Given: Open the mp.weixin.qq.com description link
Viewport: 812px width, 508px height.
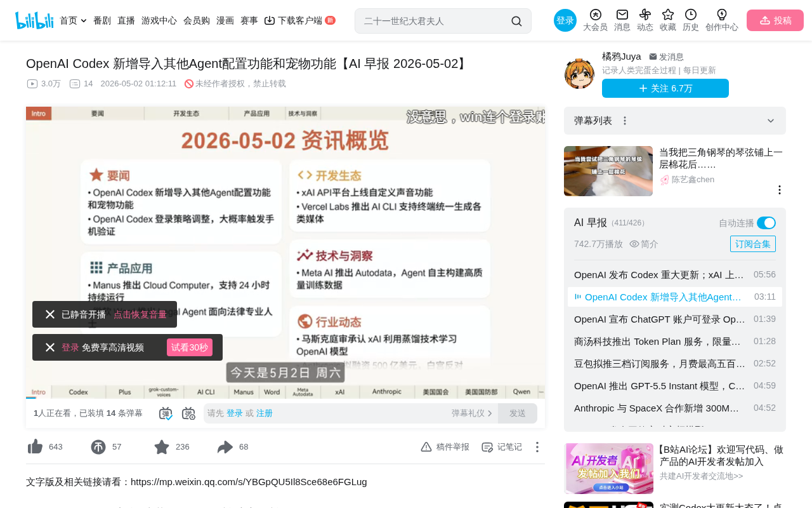Looking at the screenshot, I should [x=249, y=482].
